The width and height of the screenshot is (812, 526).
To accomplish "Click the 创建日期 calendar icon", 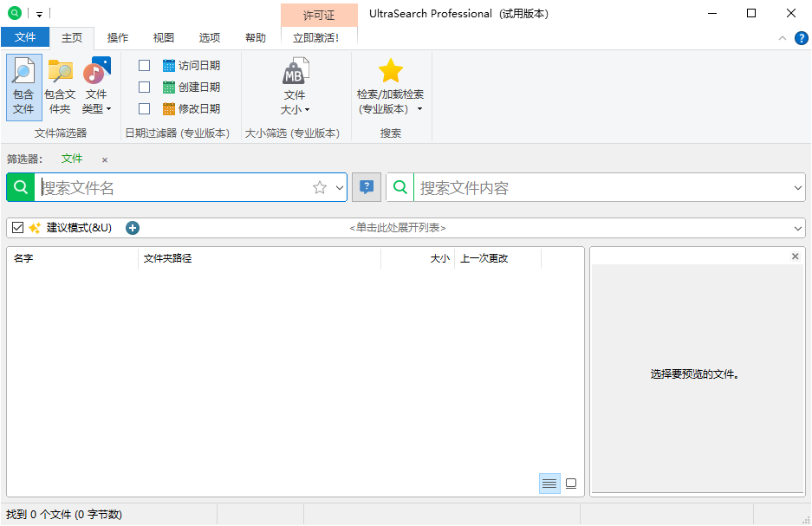I will [169, 87].
